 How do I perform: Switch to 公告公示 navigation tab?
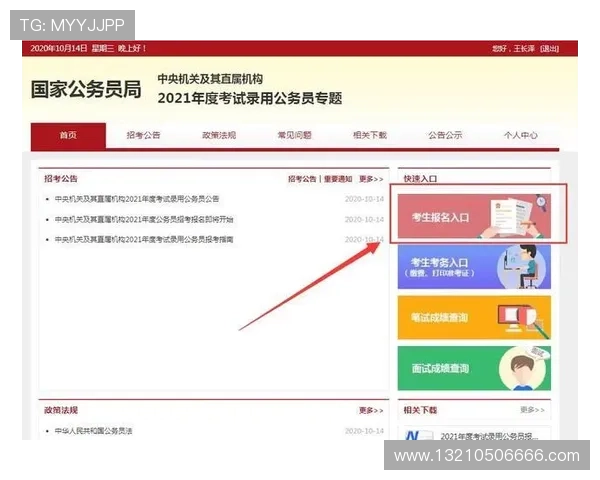point(445,135)
